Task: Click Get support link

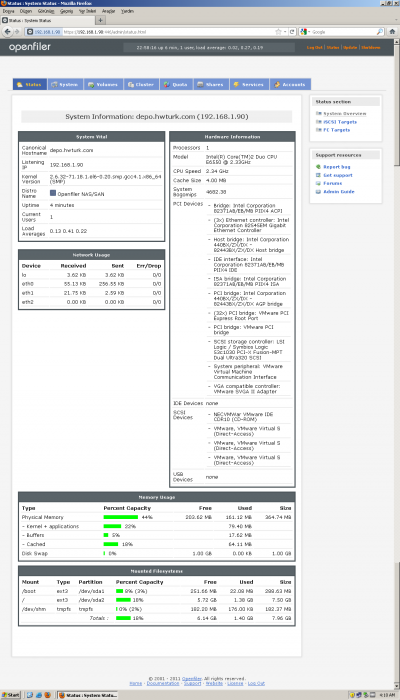Action: [x=338, y=175]
